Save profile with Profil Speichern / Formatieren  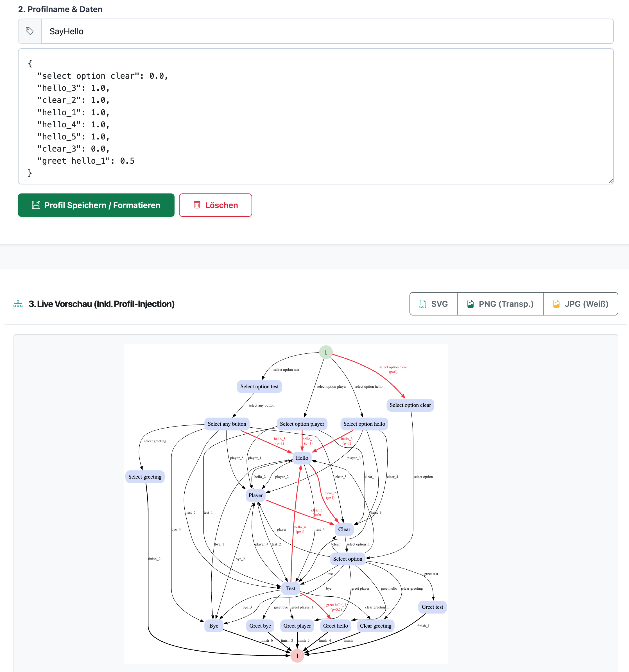[x=96, y=205]
